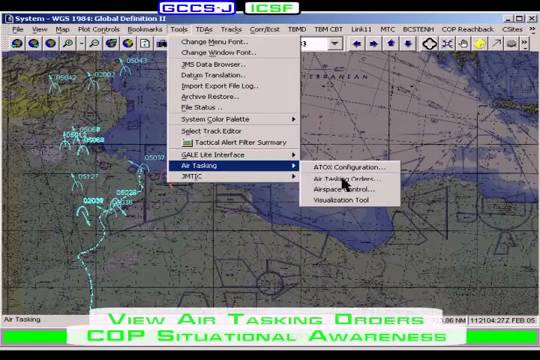The height and width of the screenshot is (360, 540).
Task: Click the second globe toolbar icon
Action: pyautogui.click(x=33, y=44)
